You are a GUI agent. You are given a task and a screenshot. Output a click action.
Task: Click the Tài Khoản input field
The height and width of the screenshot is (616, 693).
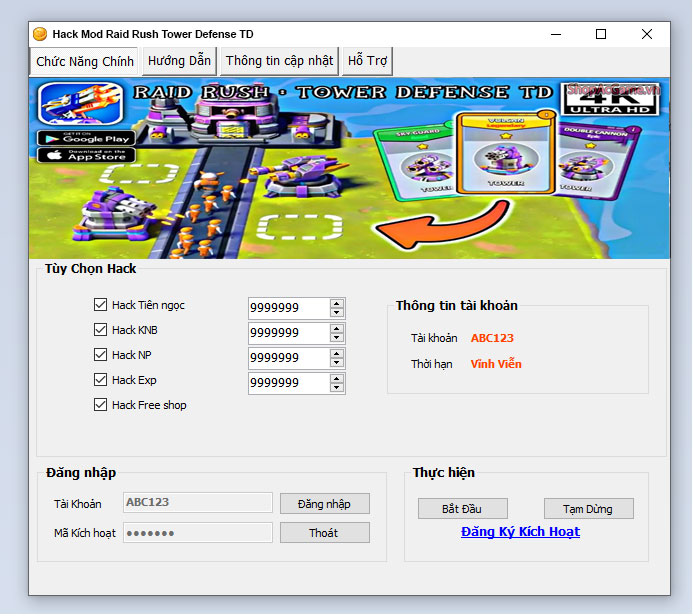[x=198, y=502]
